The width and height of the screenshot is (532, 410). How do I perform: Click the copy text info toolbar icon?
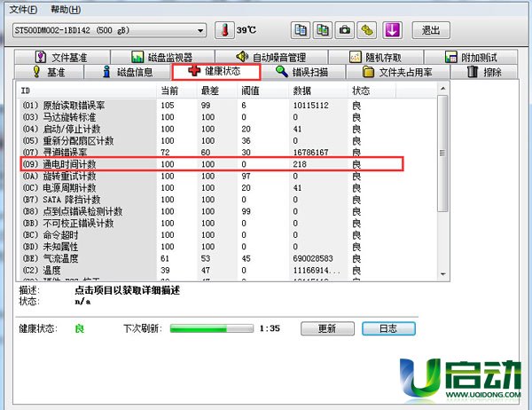pyautogui.click(x=301, y=30)
